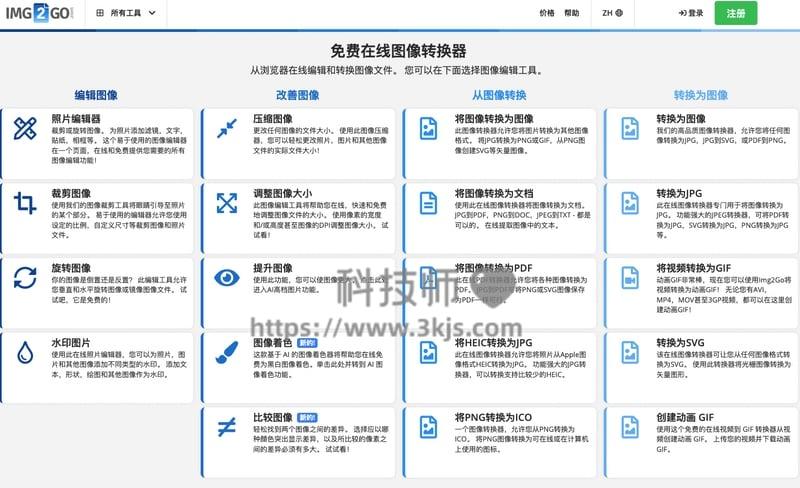Click the 提升图像 eye icon
This screenshot has height=488, width=800.
tap(227, 278)
